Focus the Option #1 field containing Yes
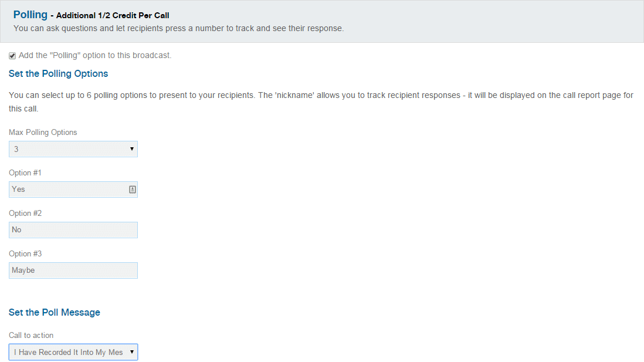Viewport: 644px width, 362px height. pos(73,190)
